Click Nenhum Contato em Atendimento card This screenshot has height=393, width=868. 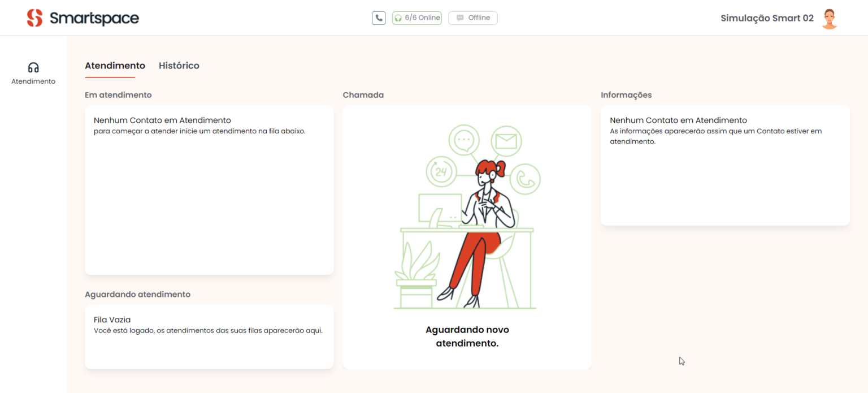(x=209, y=189)
